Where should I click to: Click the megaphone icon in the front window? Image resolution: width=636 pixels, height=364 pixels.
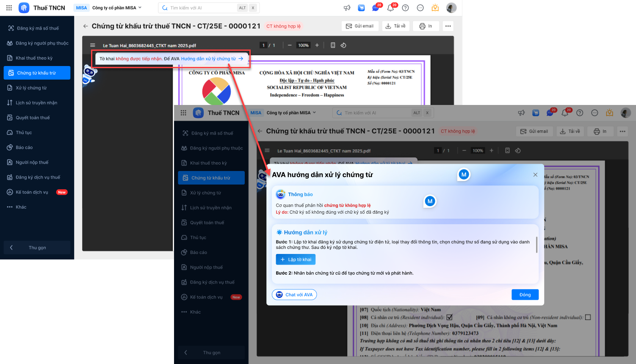(x=522, y=113)
